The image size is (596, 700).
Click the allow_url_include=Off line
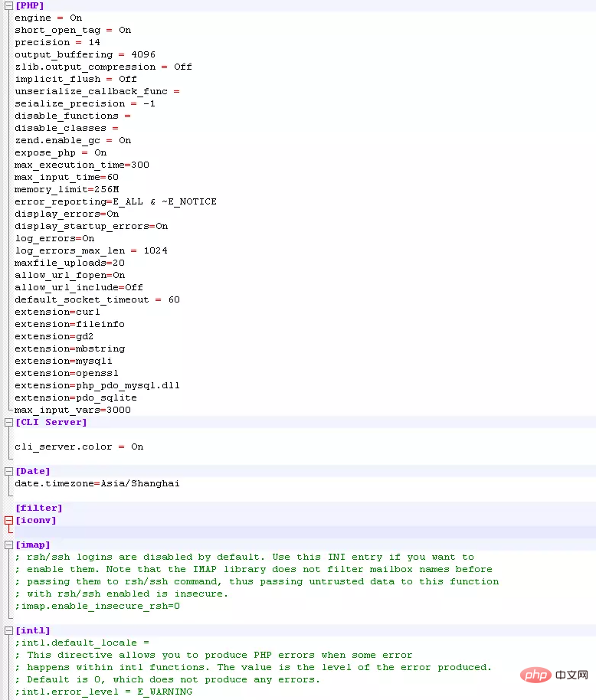click(x=79, y=287)
